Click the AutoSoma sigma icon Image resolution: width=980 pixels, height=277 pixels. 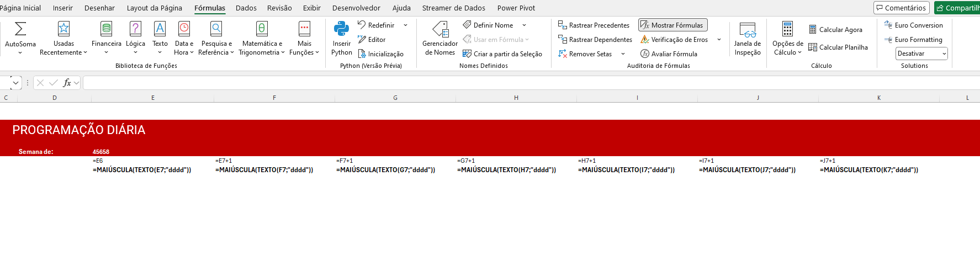point(20,29)
